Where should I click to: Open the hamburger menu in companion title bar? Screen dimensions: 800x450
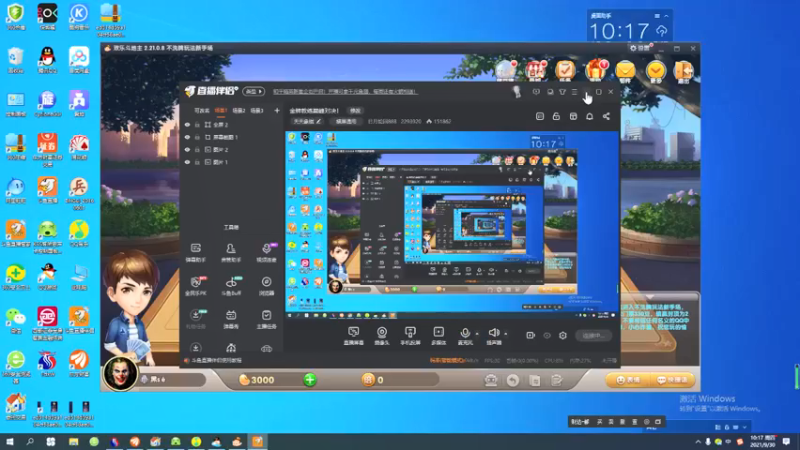[x=574, y=92]
